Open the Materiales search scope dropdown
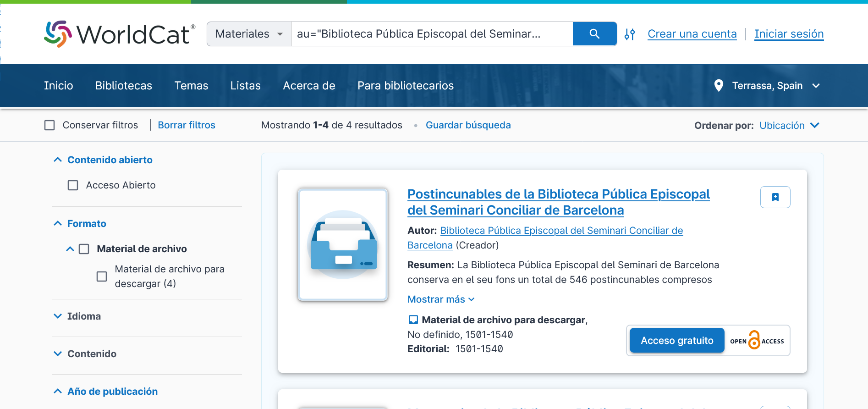The height and width of the screenshot is (409, 868). tap(249, 34)
